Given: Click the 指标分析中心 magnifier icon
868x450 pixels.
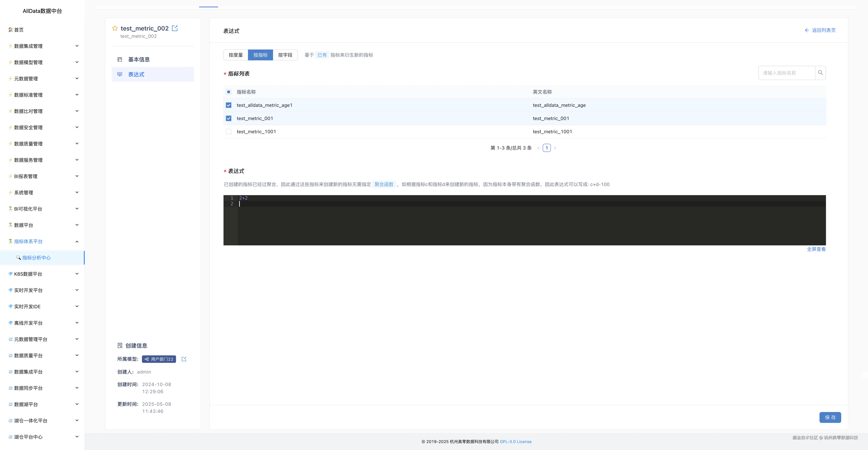Looking at the screenshot, I should 18,258.
